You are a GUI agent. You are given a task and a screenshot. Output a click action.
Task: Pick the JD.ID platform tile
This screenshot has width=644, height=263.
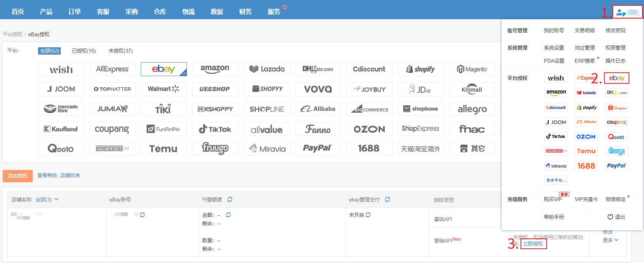pyautogui.click(x=420, y=89)
